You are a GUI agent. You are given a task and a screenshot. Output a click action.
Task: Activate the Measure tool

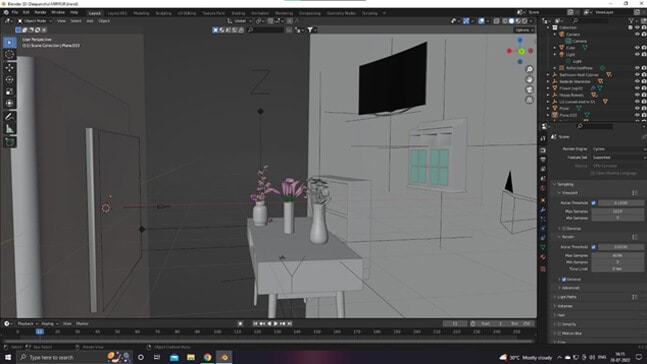tap(9, 129)
